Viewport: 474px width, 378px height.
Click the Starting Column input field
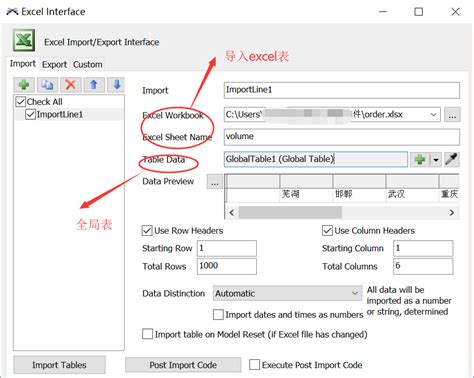click(x=423, y=248)
